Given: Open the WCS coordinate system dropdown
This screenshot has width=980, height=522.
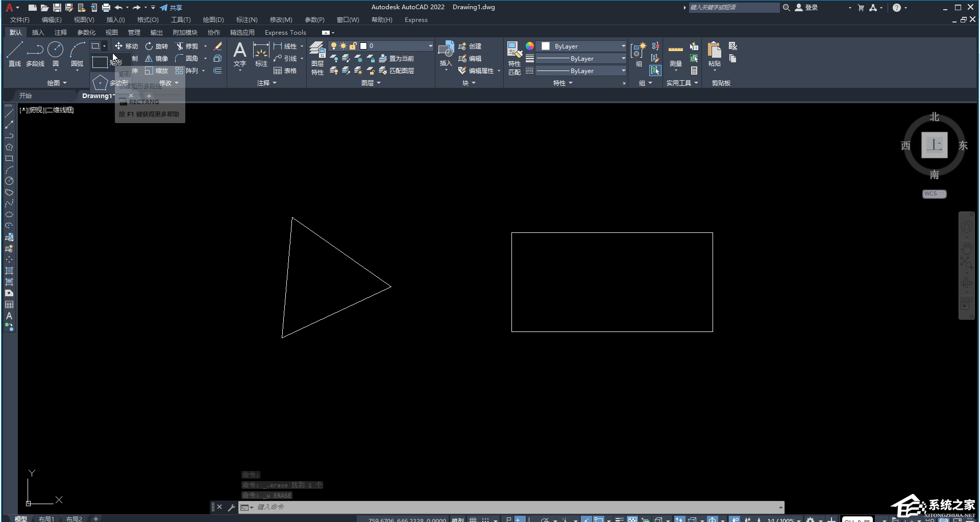Looking at the screenshot, I should point(934,194).
